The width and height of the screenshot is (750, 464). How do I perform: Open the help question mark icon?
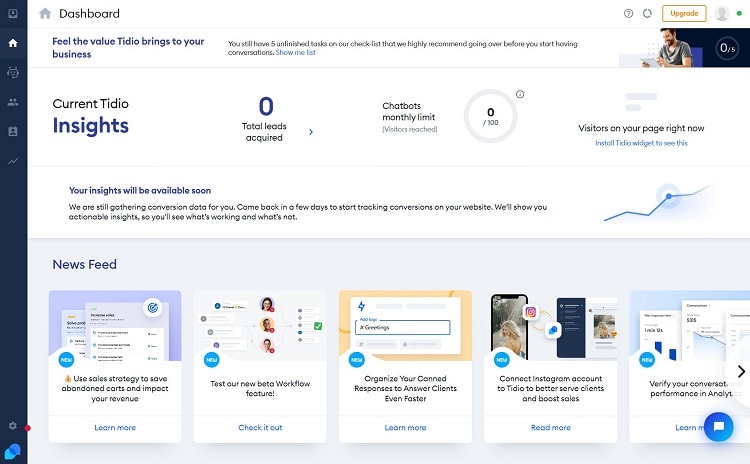(629, 13)
